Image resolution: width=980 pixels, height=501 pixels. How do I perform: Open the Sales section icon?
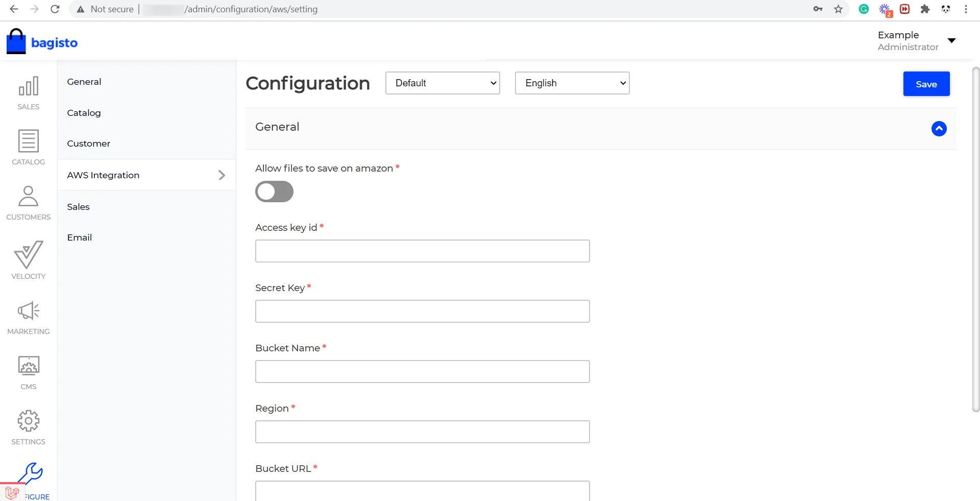[x=29, y=86]
